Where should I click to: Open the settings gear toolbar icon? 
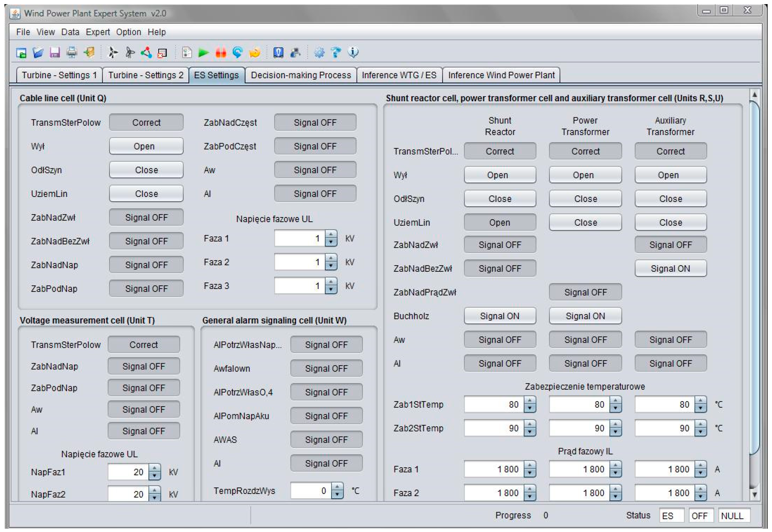click(319, 53)
